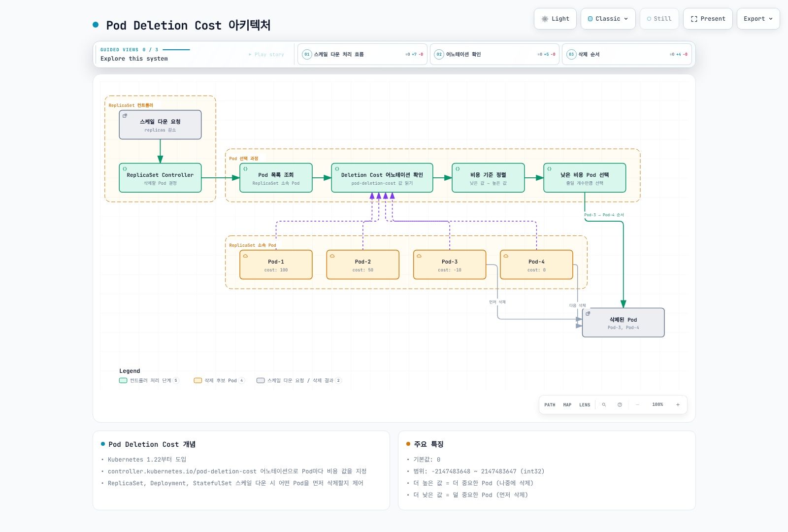Click the step 02 circle badge
The height and width of the screenshot is (532, 788).
[439, 54]
